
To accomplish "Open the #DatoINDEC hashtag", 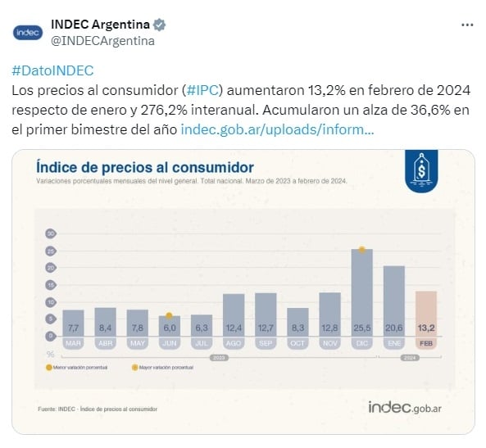I will coord(52,70).
